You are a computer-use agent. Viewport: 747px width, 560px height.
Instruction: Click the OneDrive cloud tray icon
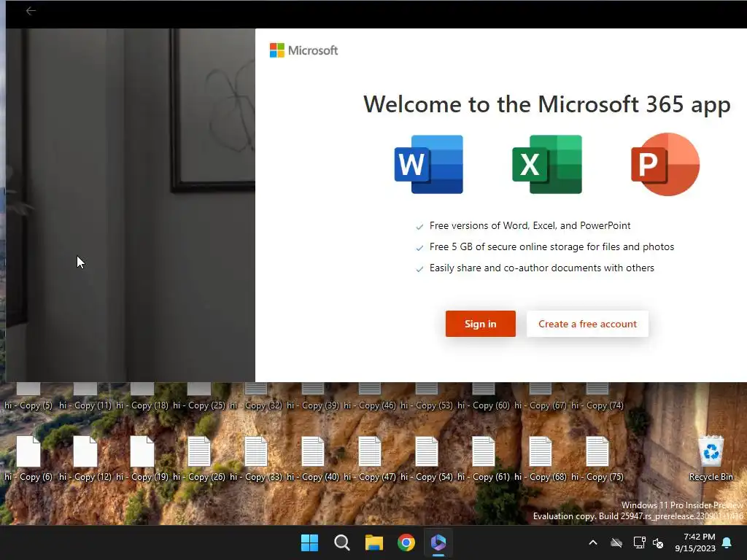[616, 542]
